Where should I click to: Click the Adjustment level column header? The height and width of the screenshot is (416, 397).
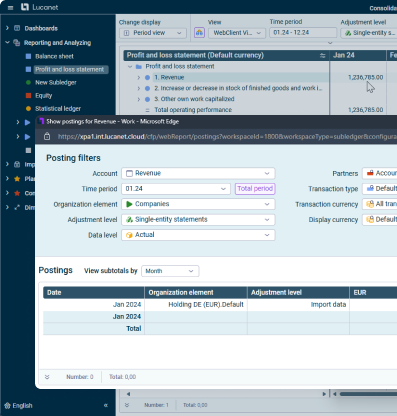click(x=298, y=293)
